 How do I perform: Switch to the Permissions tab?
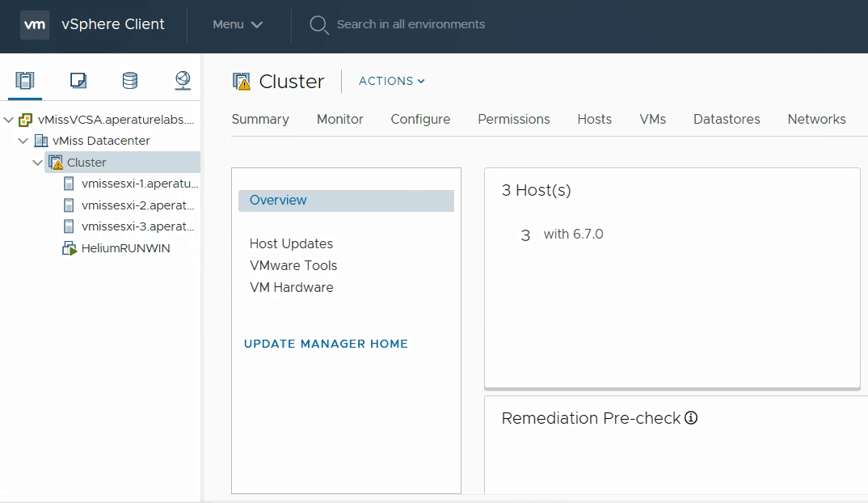514,119
